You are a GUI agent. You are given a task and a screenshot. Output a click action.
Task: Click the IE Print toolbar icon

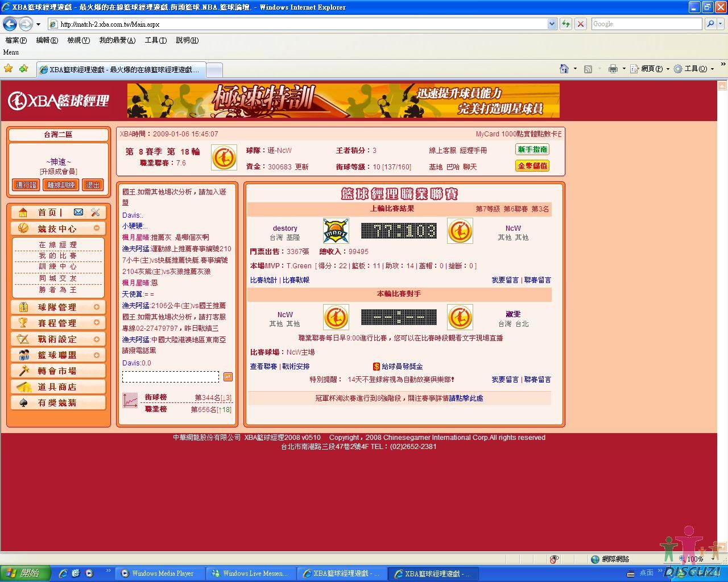[613, 69]
